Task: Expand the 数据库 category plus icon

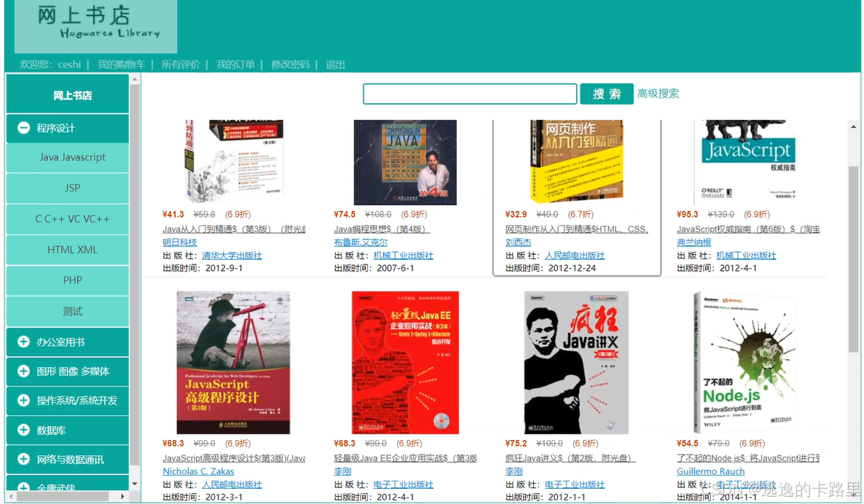Action: point(24,430)
